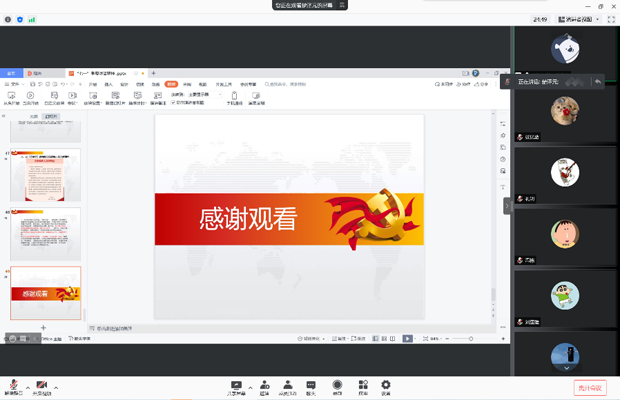This screenshot has width=620, height=400.
Task: Select the thank-you slide thumbnail
Action: tap(45, 293)
